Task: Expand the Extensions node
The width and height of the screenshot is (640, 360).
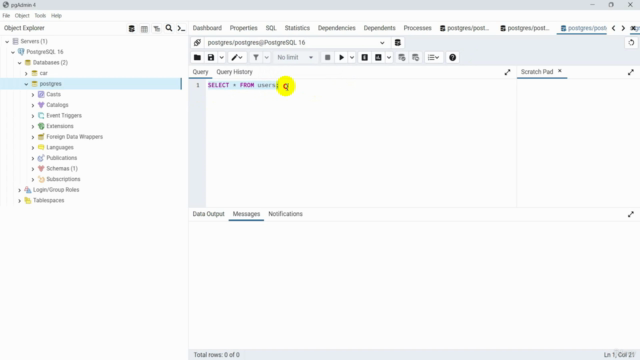Action: (33, 126)
